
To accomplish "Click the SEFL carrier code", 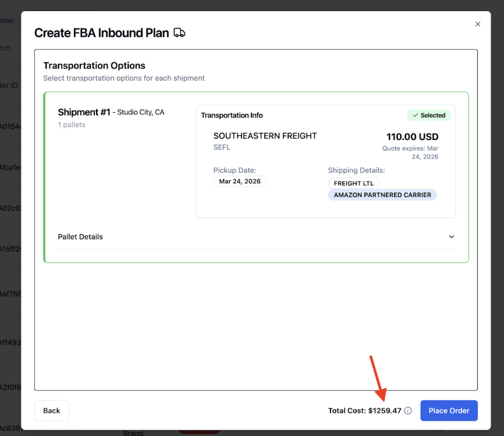I will point(222,147).
